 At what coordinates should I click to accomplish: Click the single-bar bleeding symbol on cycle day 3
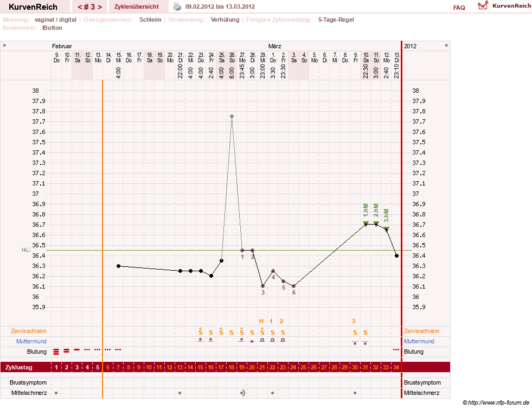pyautogui.click(x=77, y=349)
